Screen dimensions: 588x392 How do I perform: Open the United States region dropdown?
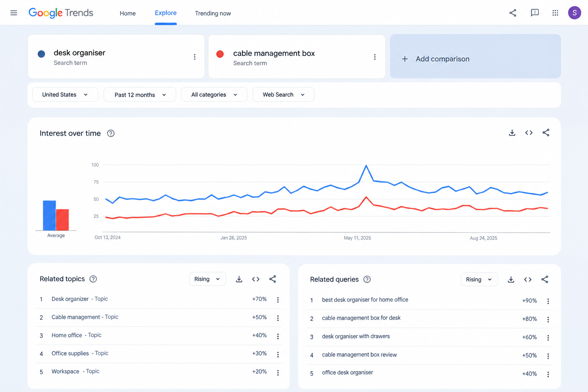[x=65, y=95]
